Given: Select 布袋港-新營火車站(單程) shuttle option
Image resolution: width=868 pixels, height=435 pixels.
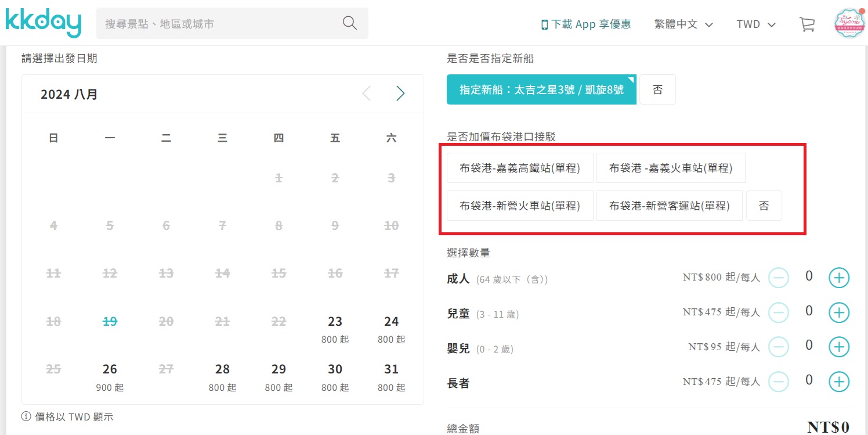Looking at the screenshot, I should pyautogui.click(x=520, y=206).
